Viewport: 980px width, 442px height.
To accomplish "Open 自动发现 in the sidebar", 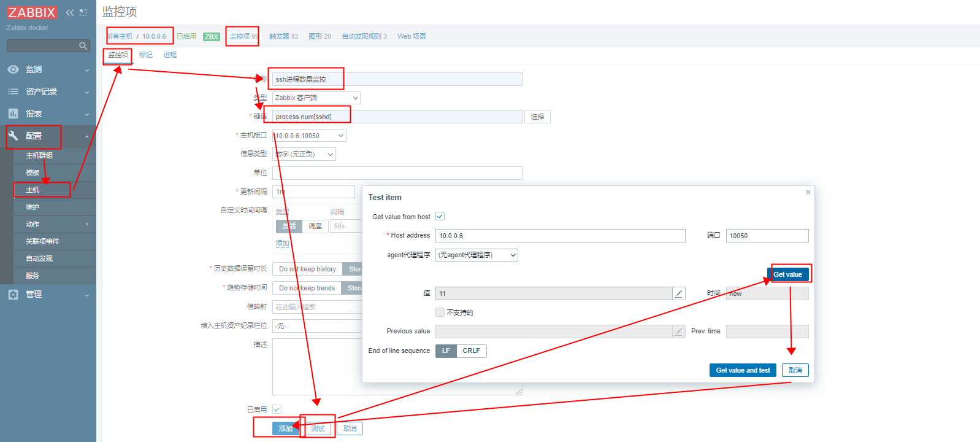I will (x=55, y=258).
